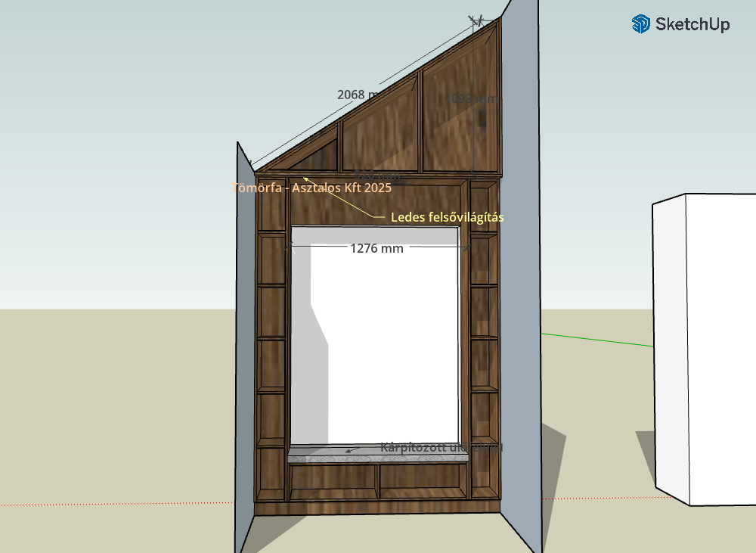Click the Kárpitozott ülőfelület label
The image size is (756, 553).
click(x=442, y=448)
